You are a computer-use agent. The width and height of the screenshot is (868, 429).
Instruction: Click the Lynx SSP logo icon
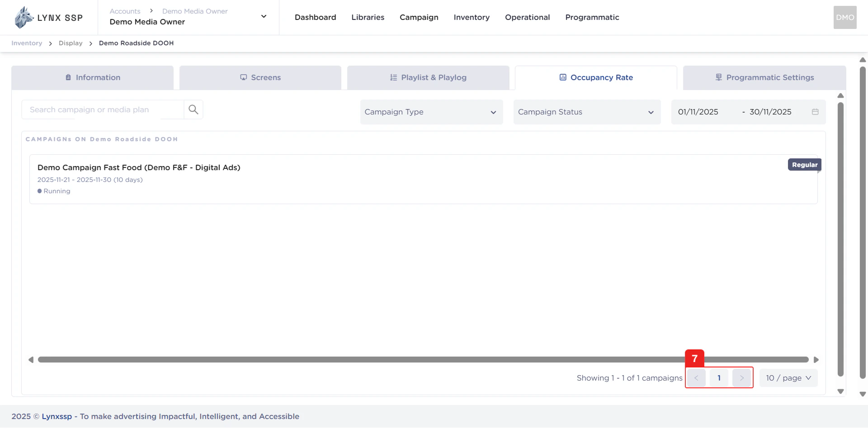(x=24, y=17)
